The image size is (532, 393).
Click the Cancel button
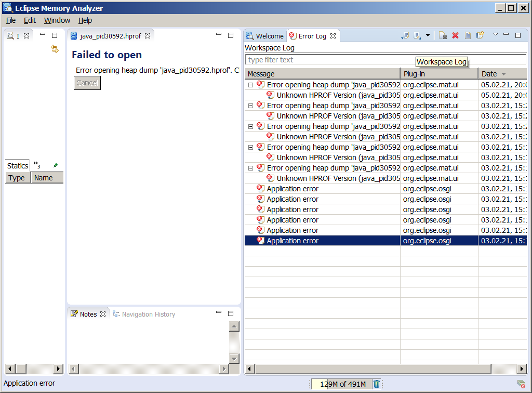click(87, 83)
